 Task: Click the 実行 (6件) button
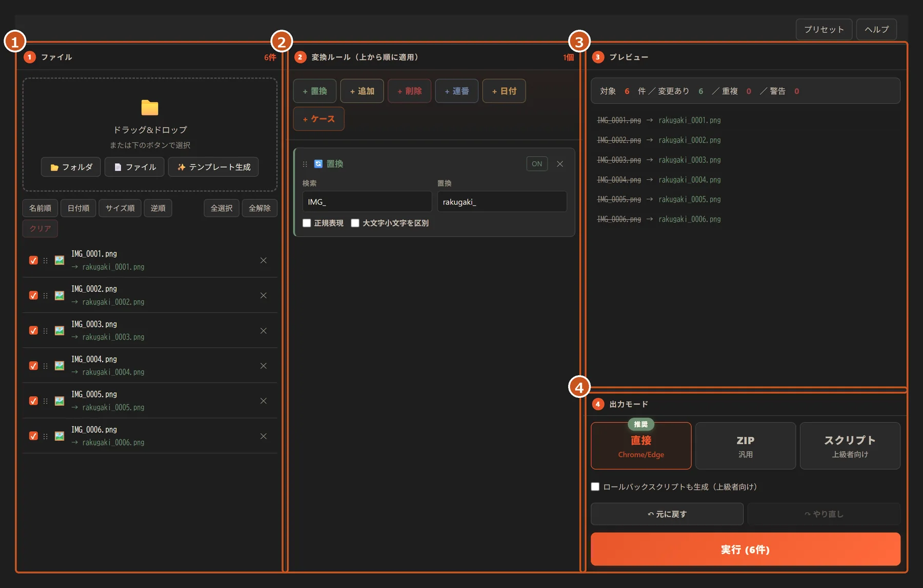tap(746, 550)
